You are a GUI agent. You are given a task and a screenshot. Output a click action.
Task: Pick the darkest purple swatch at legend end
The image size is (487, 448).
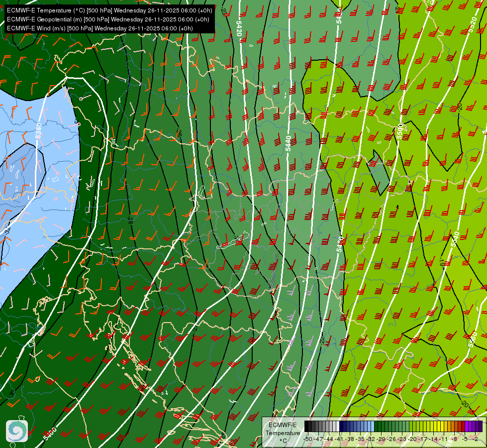coord(481,426)
